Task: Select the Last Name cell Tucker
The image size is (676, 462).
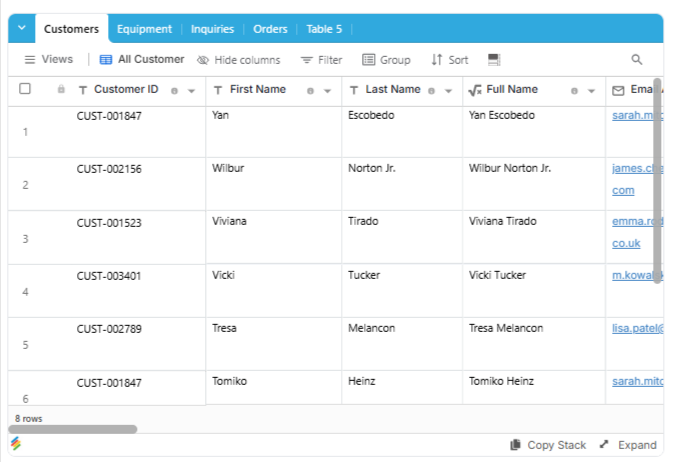Action: pyautogui.click(x=402, y=291)
